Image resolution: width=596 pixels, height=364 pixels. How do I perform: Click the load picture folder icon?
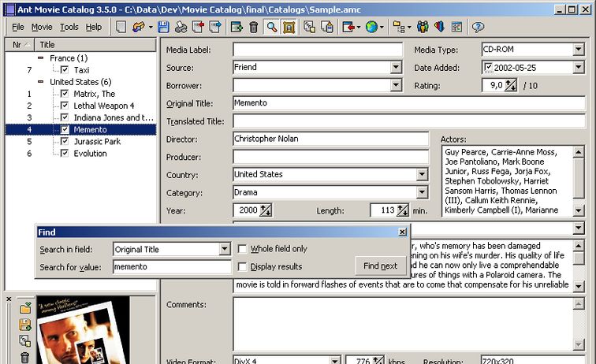(x=25, y=307)
